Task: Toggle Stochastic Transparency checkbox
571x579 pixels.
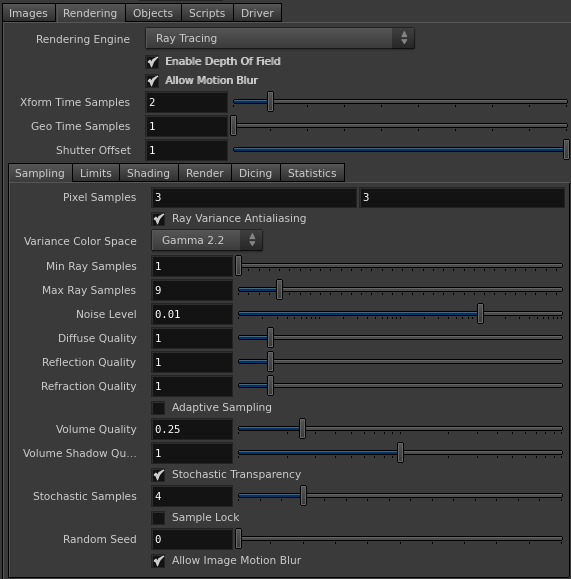Action: 158,475
